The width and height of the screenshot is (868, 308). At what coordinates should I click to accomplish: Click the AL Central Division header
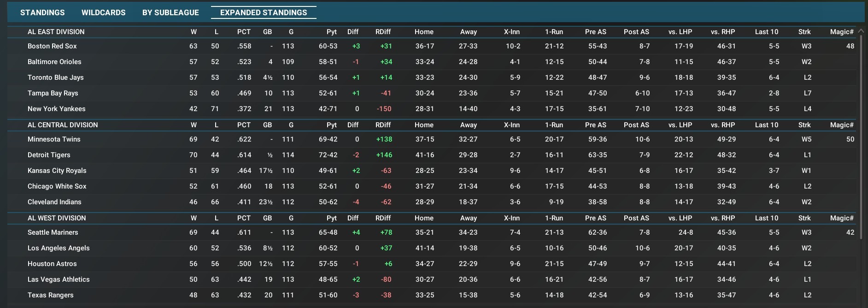point(63,125)
